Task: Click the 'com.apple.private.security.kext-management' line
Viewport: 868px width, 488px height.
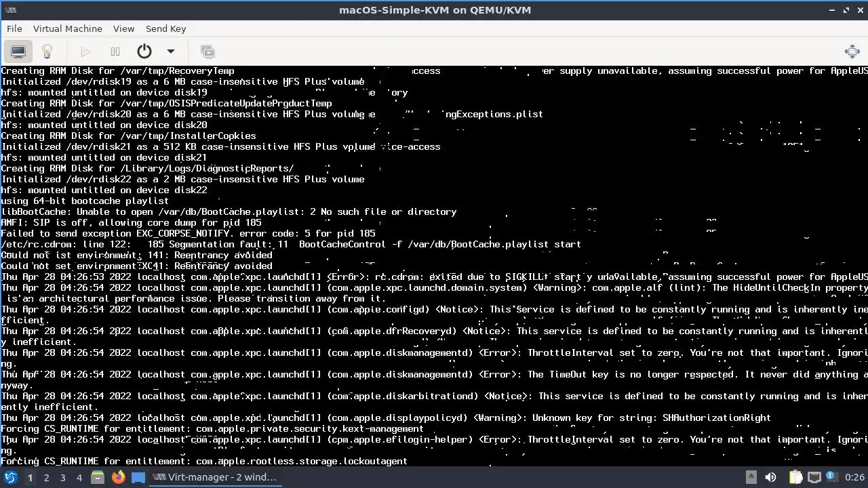Action: pyautogui.click(x=212, y=428)
